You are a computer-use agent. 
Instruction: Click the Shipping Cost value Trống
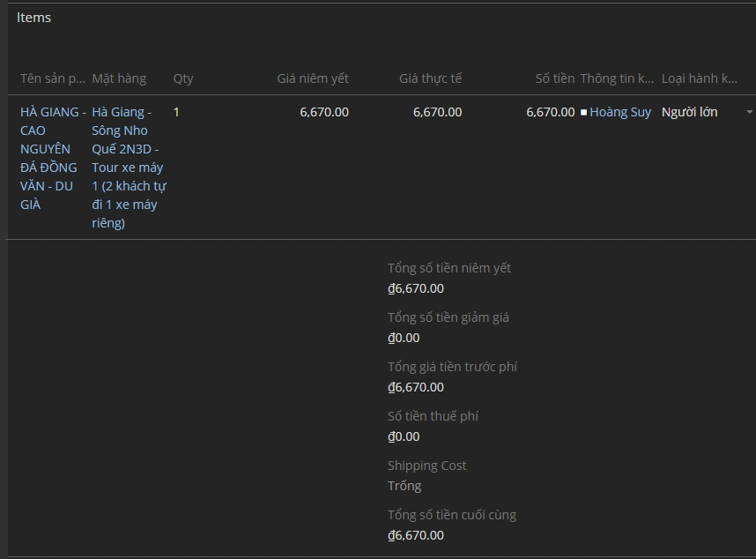(404, 486)
